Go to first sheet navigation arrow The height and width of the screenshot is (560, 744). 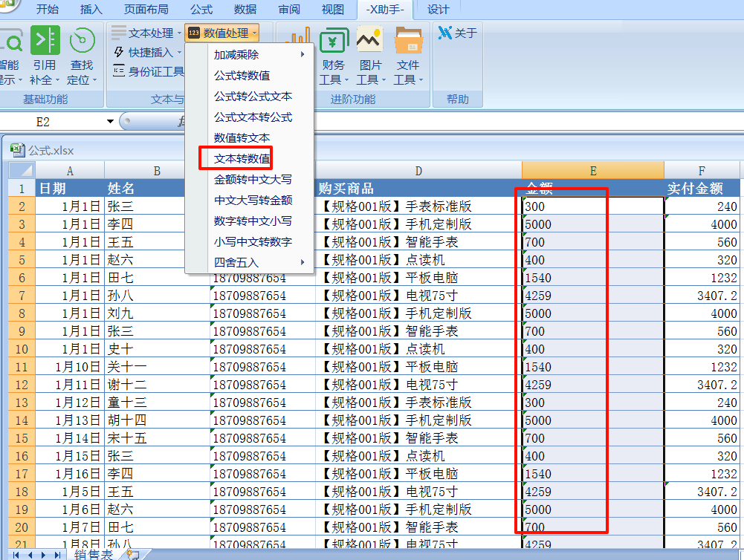pos(16,555)
